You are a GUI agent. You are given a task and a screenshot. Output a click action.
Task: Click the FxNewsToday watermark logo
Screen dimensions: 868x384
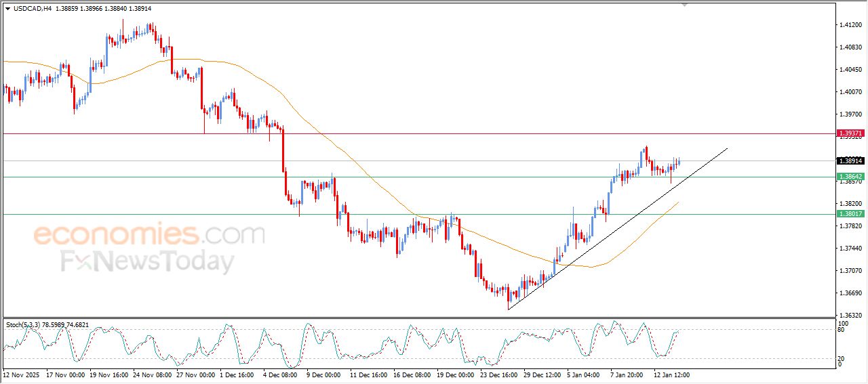tap(147, 261)
